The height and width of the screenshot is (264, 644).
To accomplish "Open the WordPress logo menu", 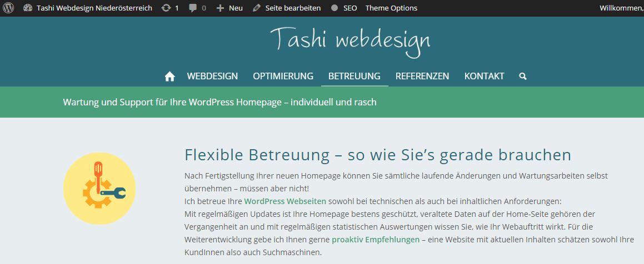I will tap(8, 8).
